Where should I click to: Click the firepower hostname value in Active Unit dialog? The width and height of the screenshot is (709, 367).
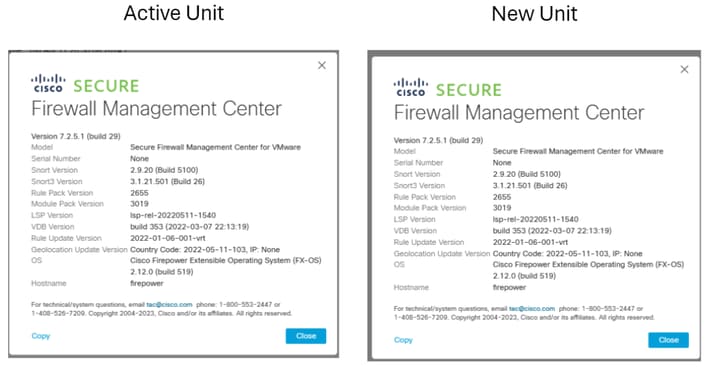[147, 283]
